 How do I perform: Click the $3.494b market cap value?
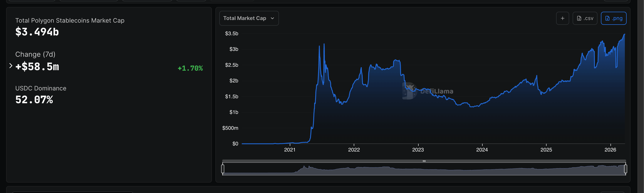point(37,32)
